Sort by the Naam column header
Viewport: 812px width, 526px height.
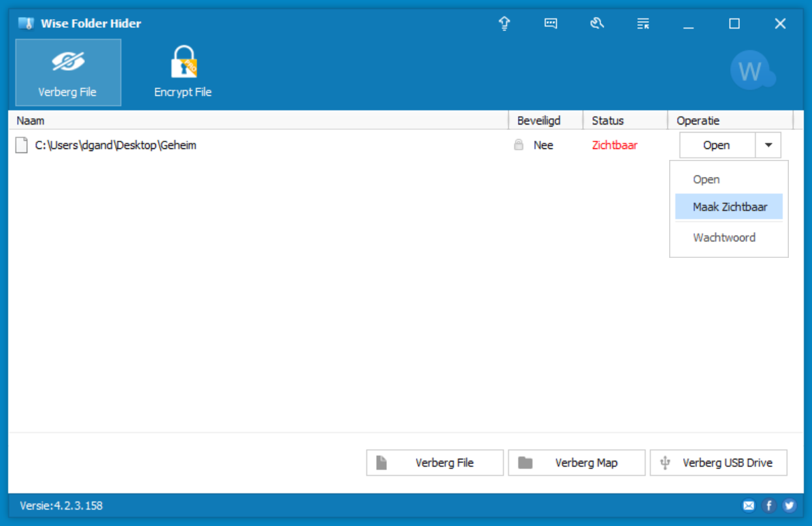coord(258,120)
